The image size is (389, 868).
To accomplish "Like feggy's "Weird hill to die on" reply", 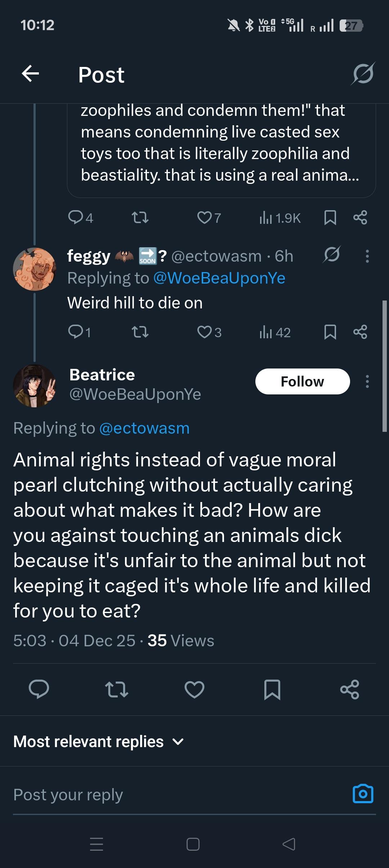I will pyautogui.click(x=205, y=332).
